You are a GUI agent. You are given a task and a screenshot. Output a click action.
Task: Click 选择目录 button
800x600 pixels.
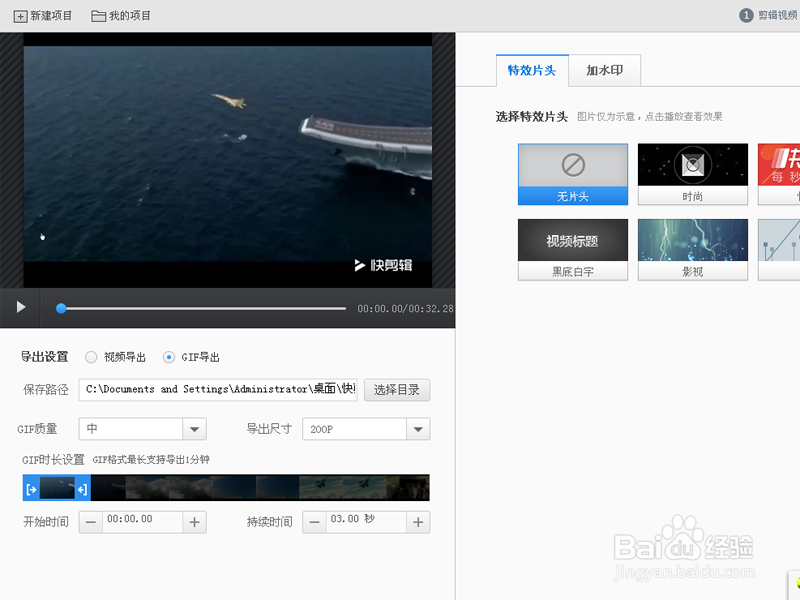pos(397,390)
